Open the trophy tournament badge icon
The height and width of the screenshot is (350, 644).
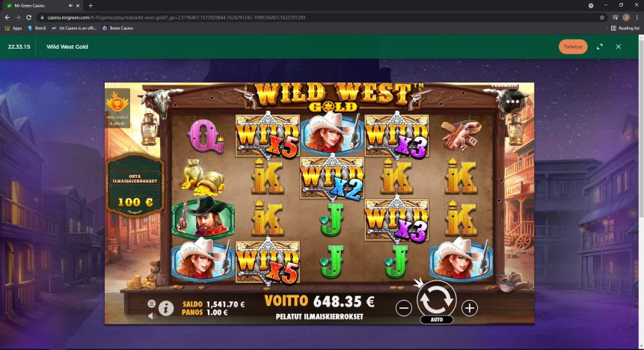(118, 108)
